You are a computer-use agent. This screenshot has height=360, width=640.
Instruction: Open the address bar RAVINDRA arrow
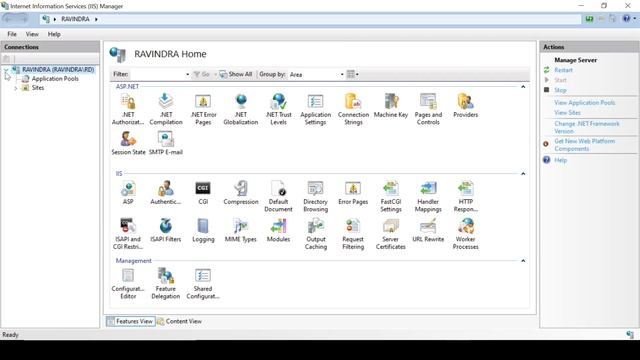[x=96, y=19]
